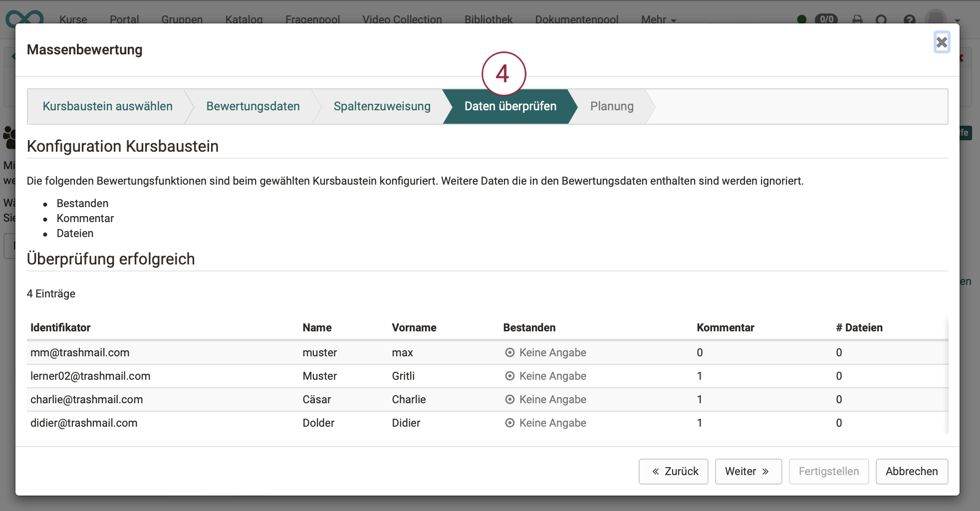The image size is (980, 511).
Task: Select the Planung step
Action: point(612,106)
